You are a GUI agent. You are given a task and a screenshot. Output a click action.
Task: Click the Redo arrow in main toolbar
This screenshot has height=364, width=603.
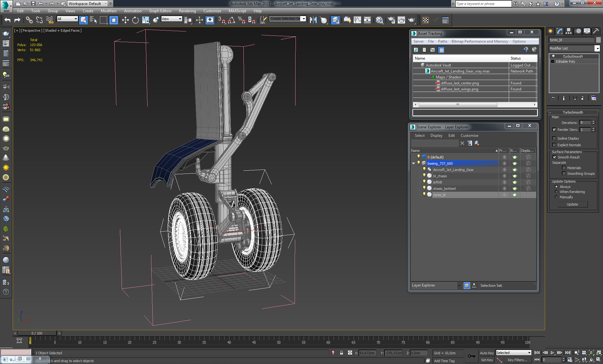coord(17,20)
